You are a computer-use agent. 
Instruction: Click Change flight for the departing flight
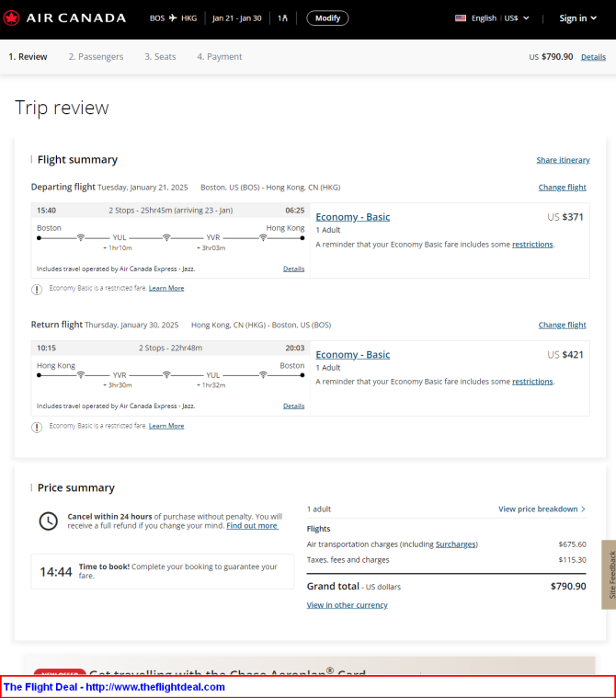(x=562, y=188)
